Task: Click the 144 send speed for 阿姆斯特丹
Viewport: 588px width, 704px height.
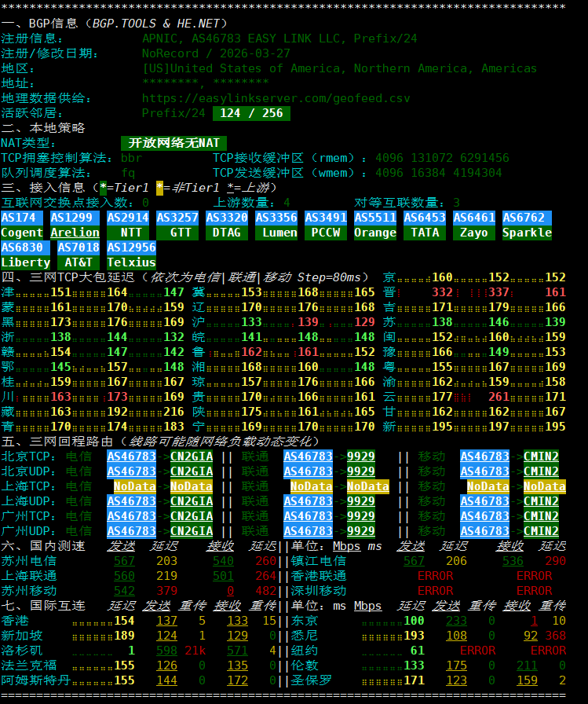Action: (167, 680)
